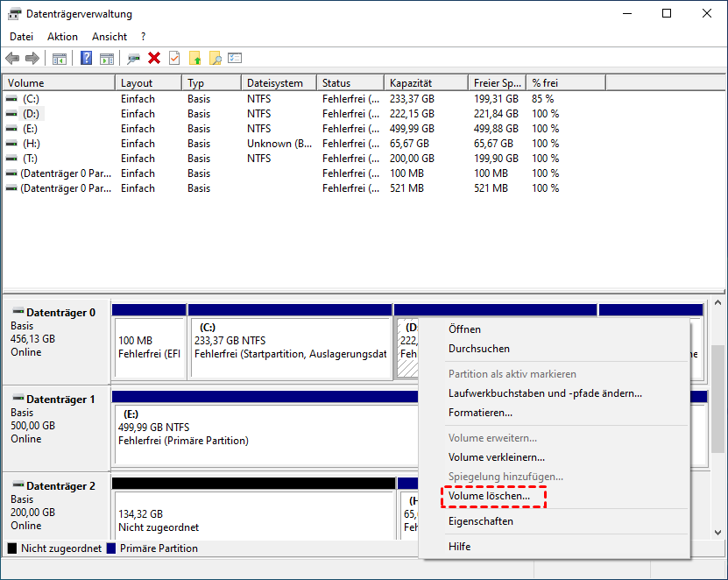This screenshot has height=580, width=728.
Task: Click the disk icon next to Datenträger 2
Action: 18,485
